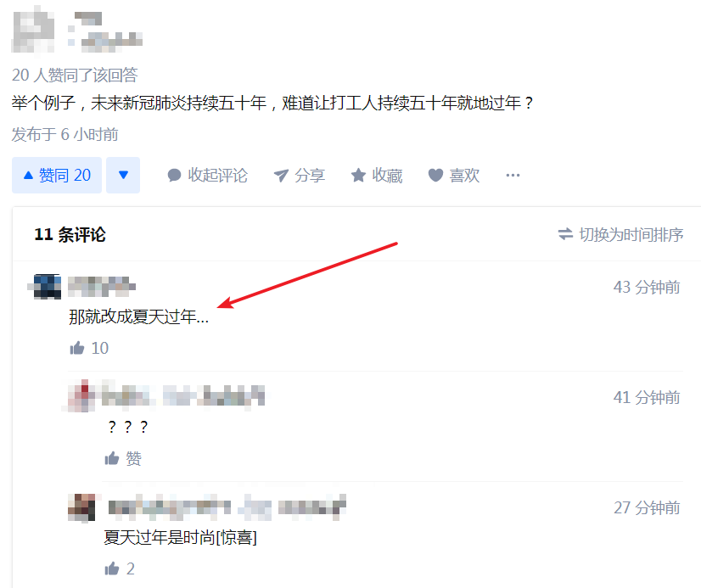Open the three-dot more options menu
The image size is (701, 588).
(x=513, y=175)
